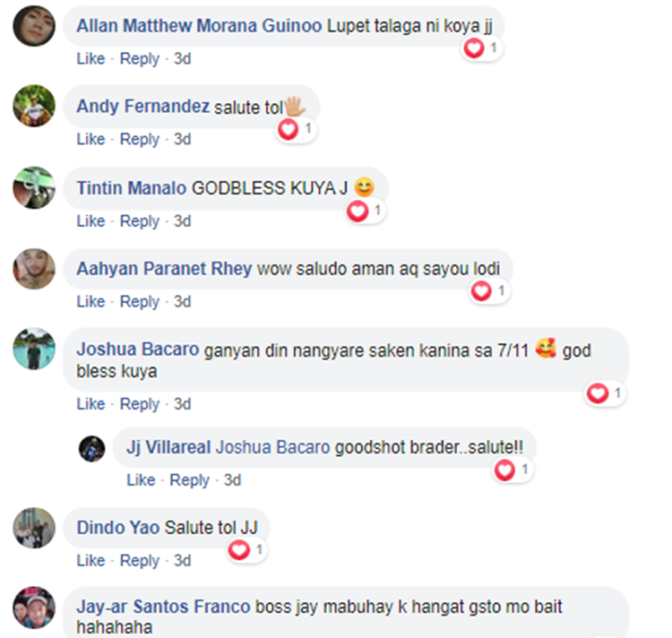
Task: Open heart reaction on Jj Villareal's reply
Action: [x=513, y=470]
